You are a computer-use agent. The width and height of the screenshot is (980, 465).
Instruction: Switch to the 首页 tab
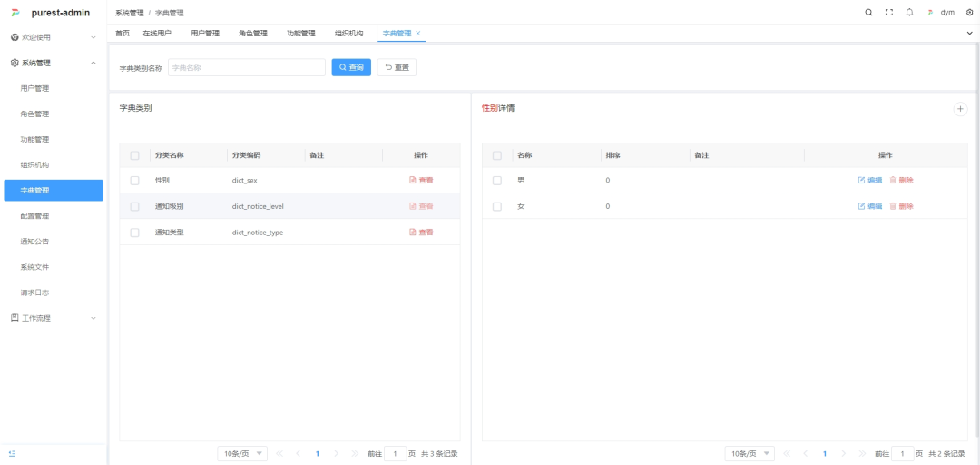coord(122,34)
